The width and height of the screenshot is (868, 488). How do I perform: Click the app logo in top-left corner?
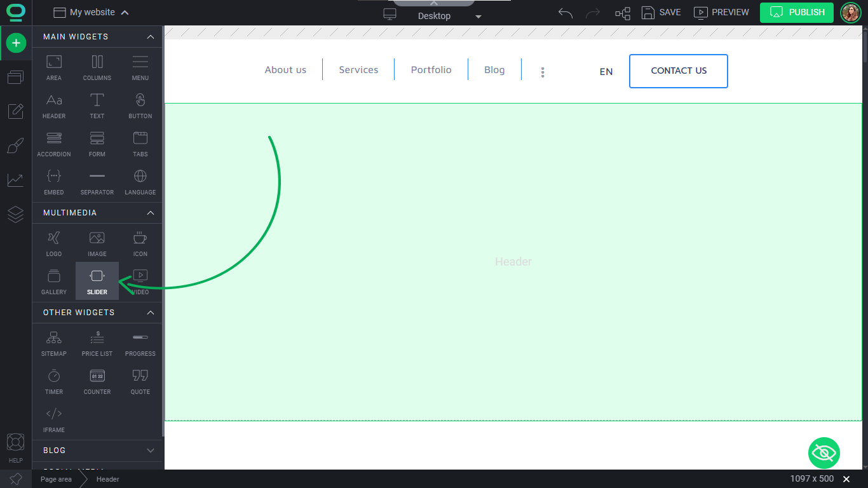pyautogui.click(x=16, y=13)
